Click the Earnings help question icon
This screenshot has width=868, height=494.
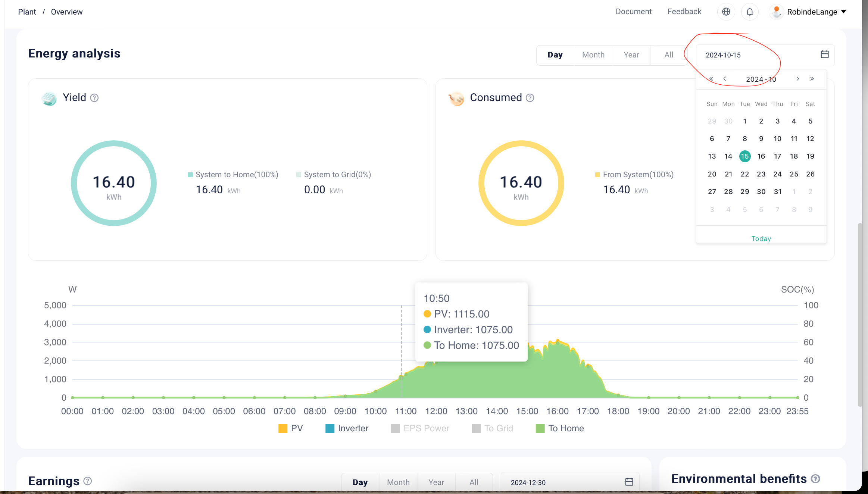click(x=88, y=481)
